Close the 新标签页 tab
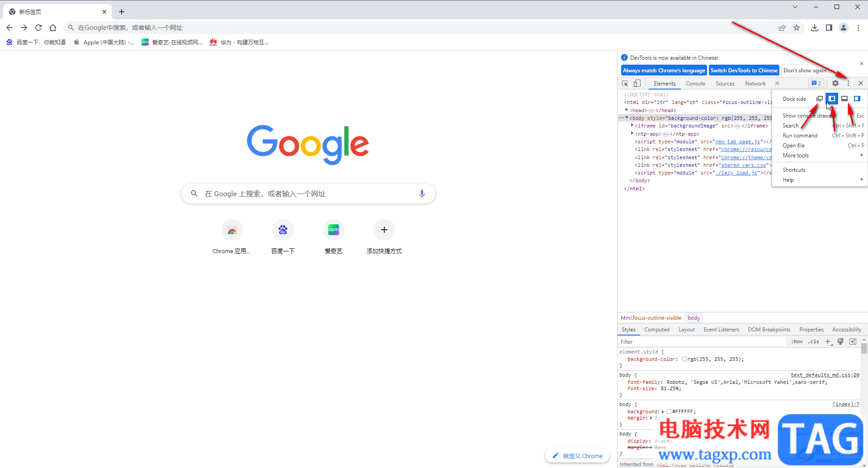 click(x=104, y=12)
